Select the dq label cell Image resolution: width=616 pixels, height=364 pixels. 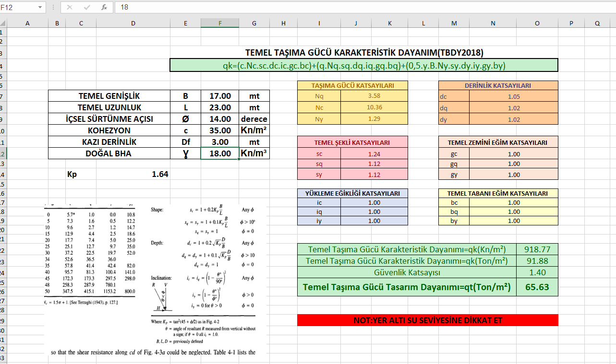[x=454, y=108]
